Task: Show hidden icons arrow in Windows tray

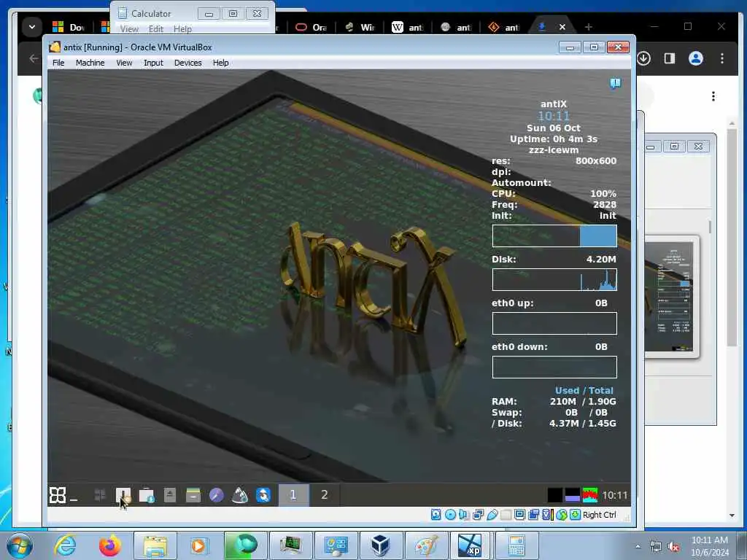Action: coord(638,547)
